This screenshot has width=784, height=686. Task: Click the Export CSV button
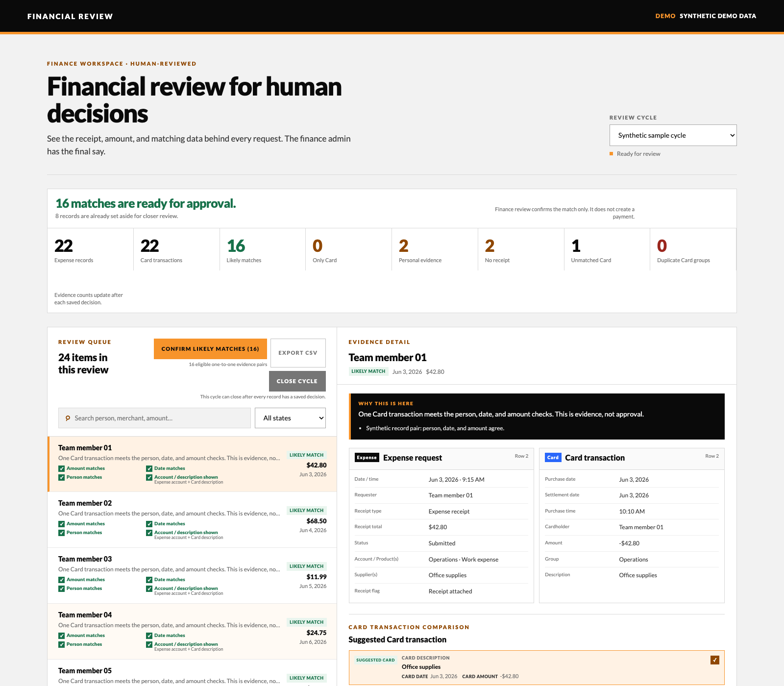pyautogui.click(x=298, y=353)
